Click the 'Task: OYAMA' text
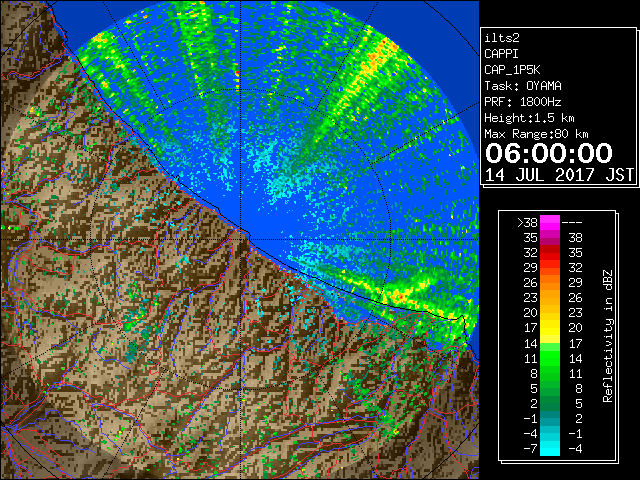 pos(523,86)
